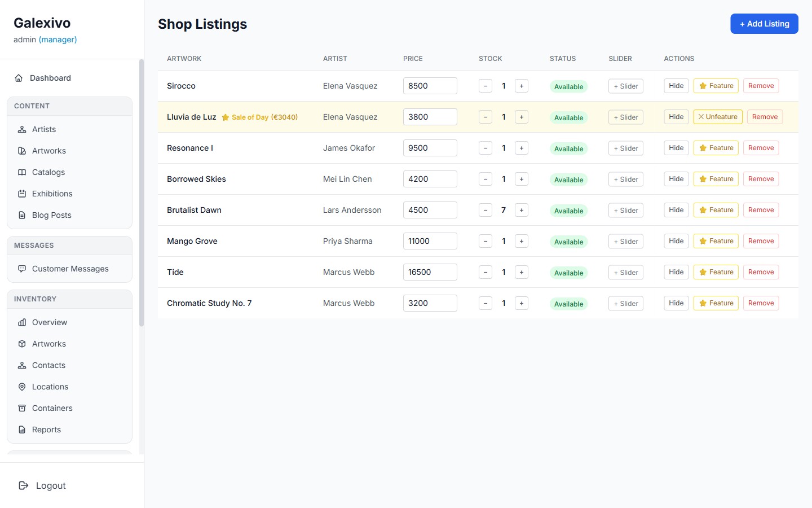Select the Artworks icon under Content
The image size is (812, 508).
21,151
